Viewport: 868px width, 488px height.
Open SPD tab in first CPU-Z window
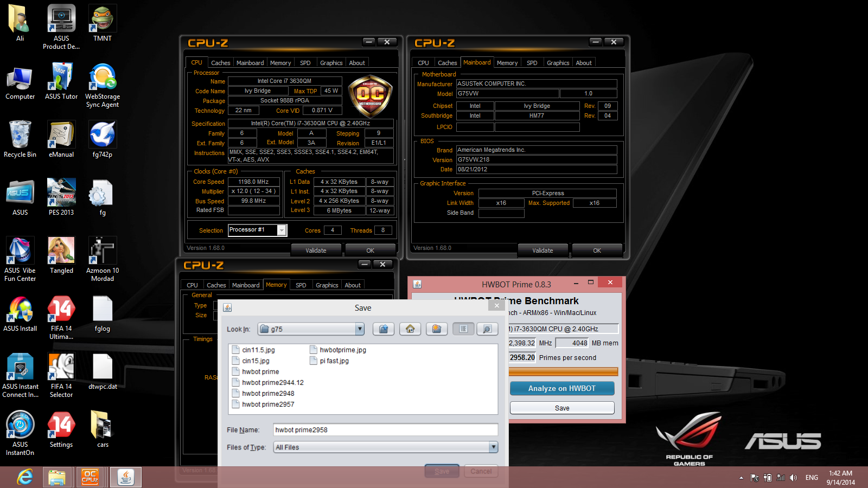(x=305, y=63)
